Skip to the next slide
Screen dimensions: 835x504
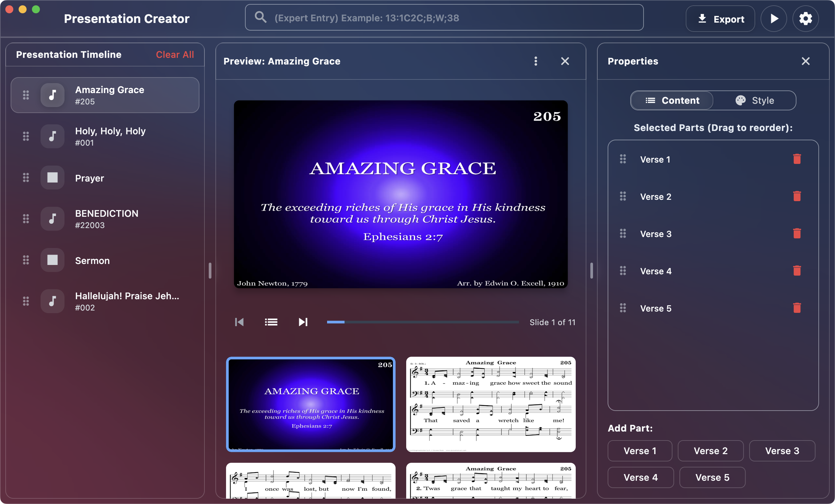click(302, 322)
